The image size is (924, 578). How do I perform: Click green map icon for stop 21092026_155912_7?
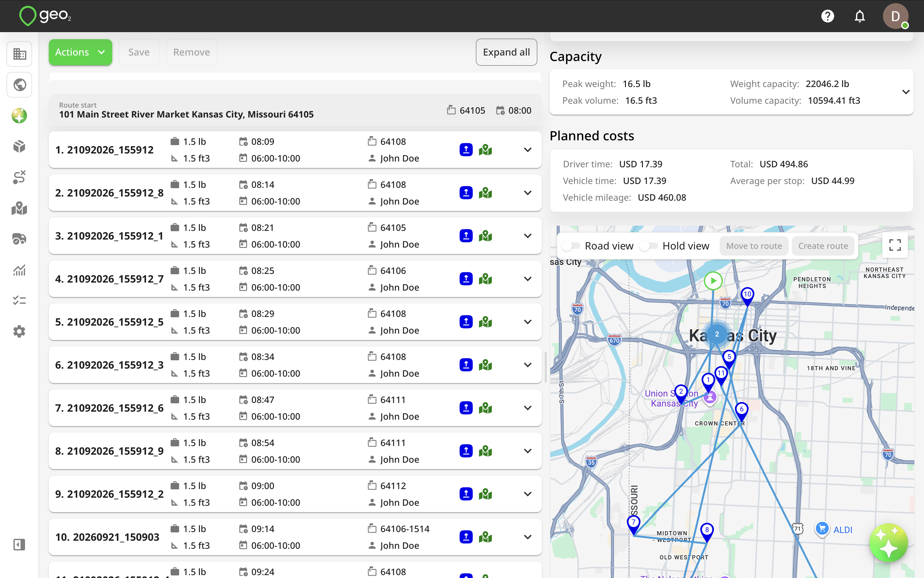click(x=485, y=279)
